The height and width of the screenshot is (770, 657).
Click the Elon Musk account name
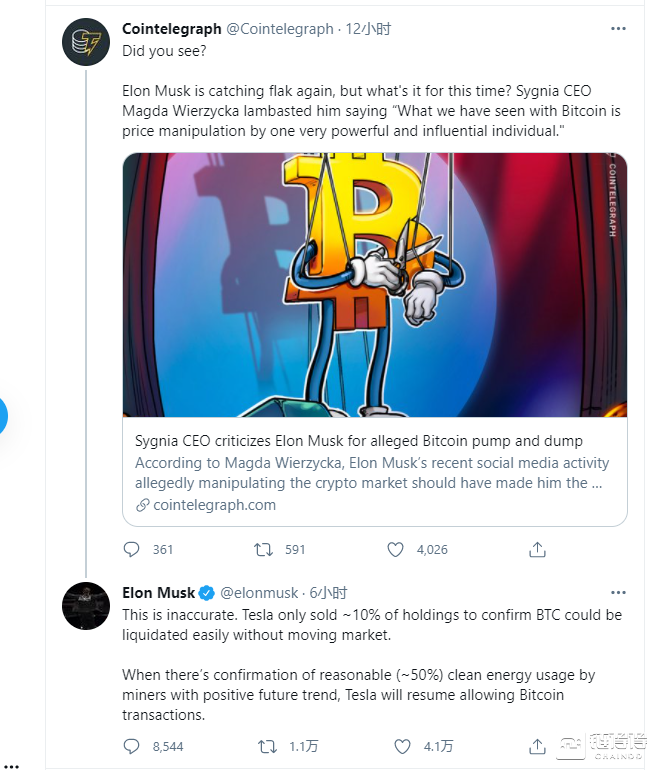point(158,592)
